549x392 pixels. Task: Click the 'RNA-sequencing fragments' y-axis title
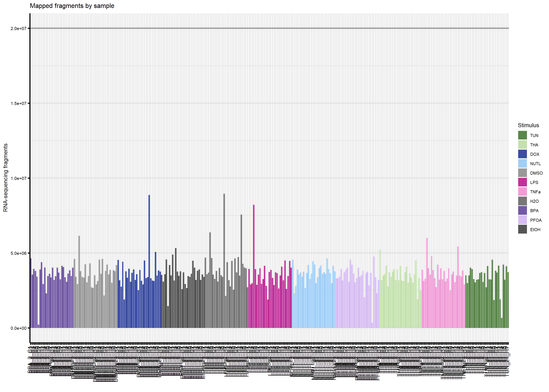coord(6,178)
